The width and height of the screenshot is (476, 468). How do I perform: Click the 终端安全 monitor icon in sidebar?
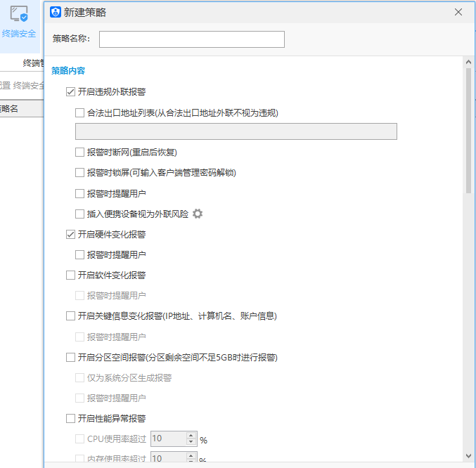pos(19,14)
